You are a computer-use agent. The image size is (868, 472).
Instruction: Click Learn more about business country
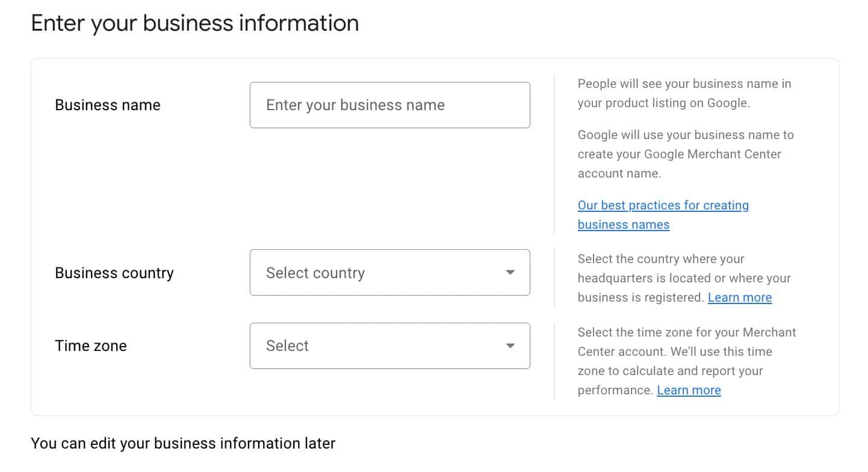[739, 297]
